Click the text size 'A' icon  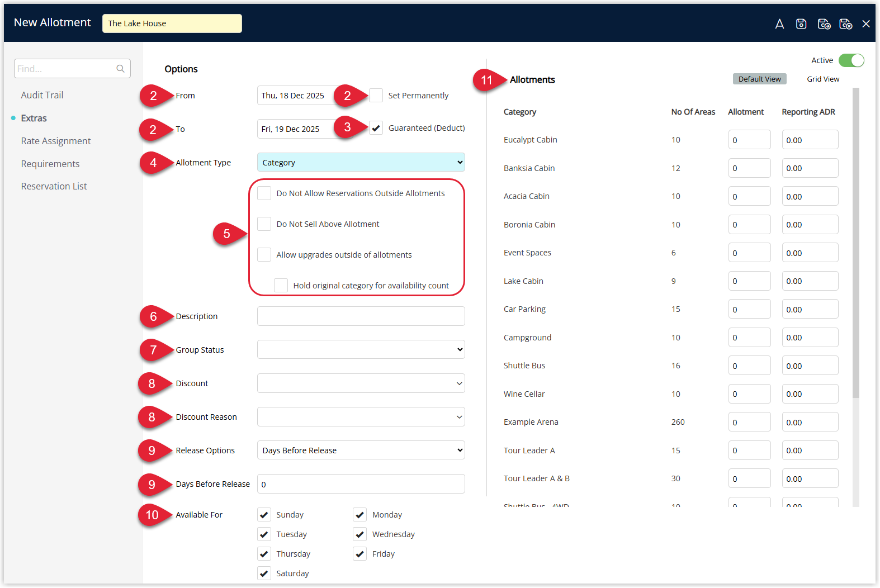[x=779, y=24]
